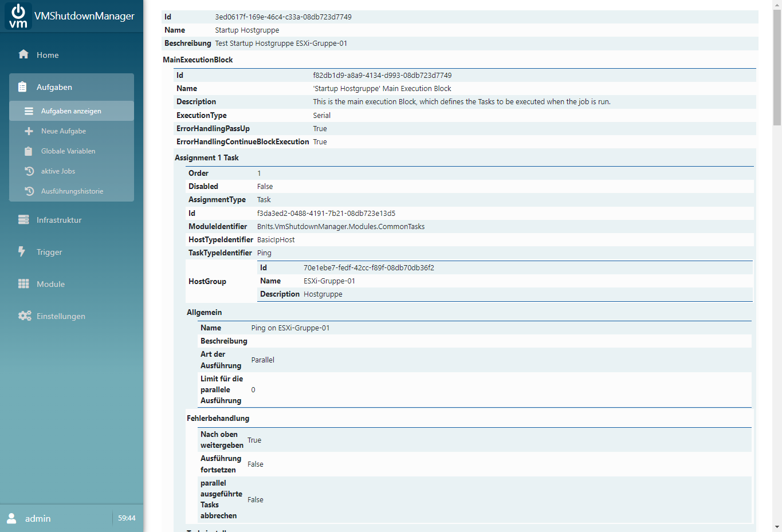Viewport: 782px width, 532px height.
Task: Click the Aufgaben anzeigen list icon
Action: tap(29, 111)
